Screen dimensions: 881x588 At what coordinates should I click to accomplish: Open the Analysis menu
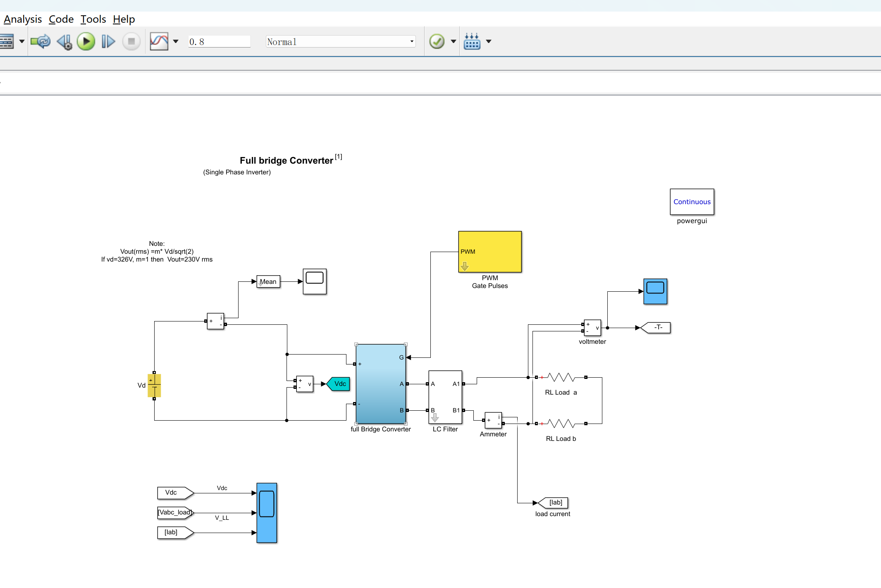point(23,19)
